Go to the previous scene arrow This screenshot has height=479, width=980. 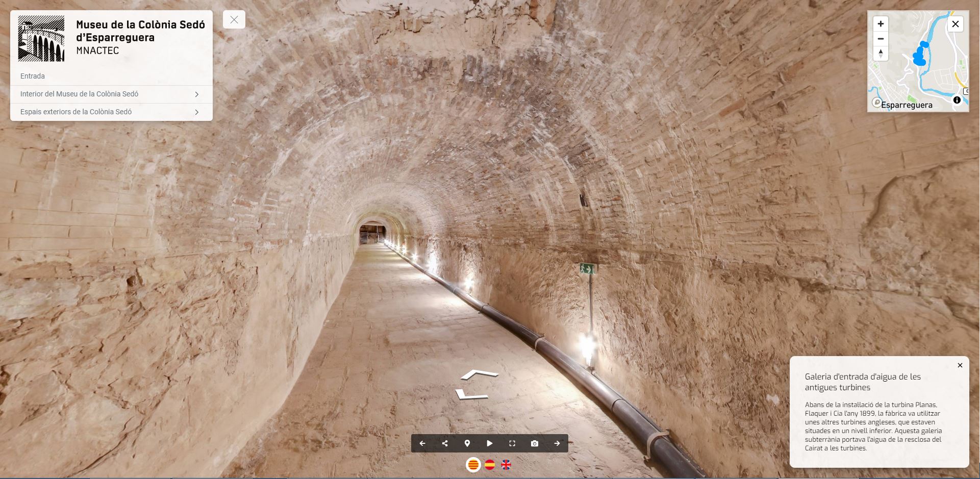[422, 443]
